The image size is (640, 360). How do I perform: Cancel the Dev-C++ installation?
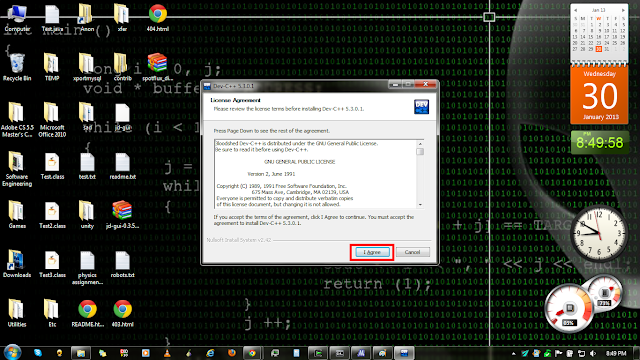(x=412, y=252)
